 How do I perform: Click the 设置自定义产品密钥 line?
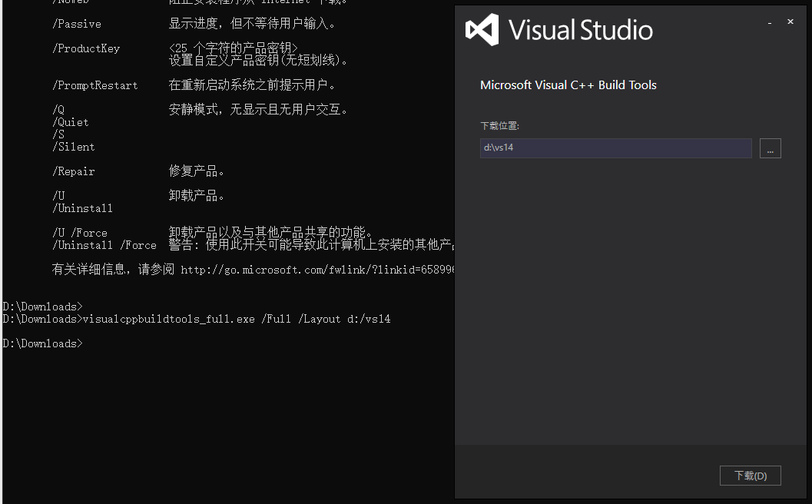(258, 61)
